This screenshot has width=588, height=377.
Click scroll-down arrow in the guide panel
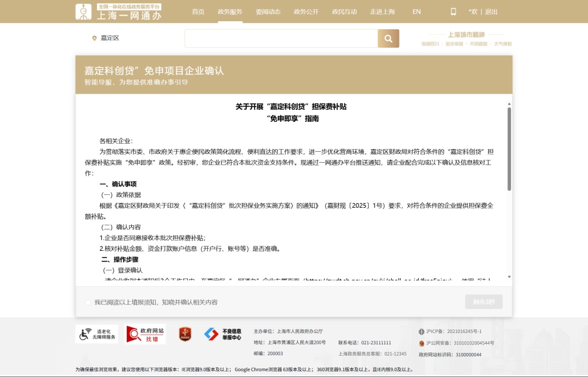(x=509, y=277)
